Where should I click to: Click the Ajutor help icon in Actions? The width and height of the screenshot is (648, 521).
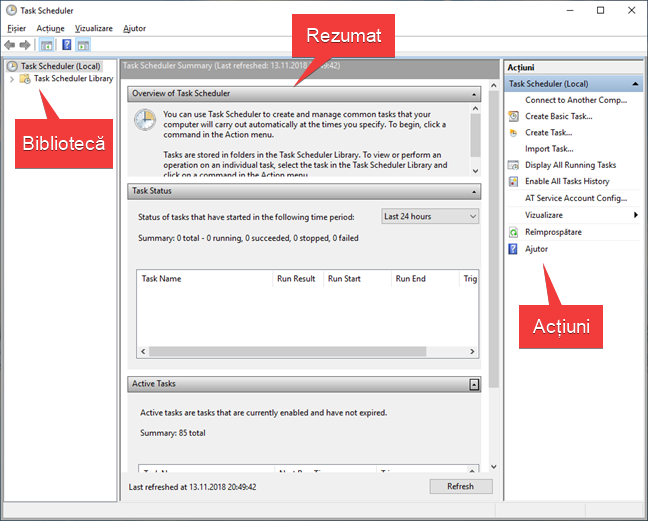coord(513,249)
